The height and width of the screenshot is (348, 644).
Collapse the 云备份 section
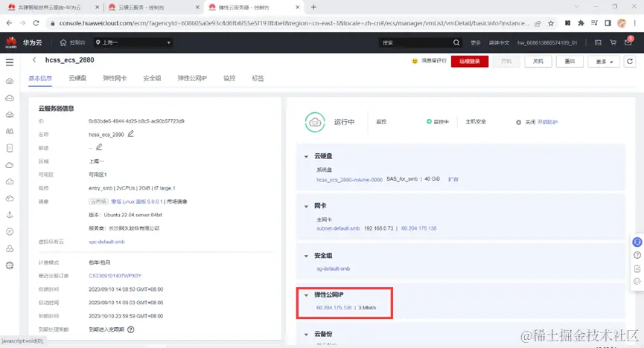pyautogui.click(x=306, y=335)
